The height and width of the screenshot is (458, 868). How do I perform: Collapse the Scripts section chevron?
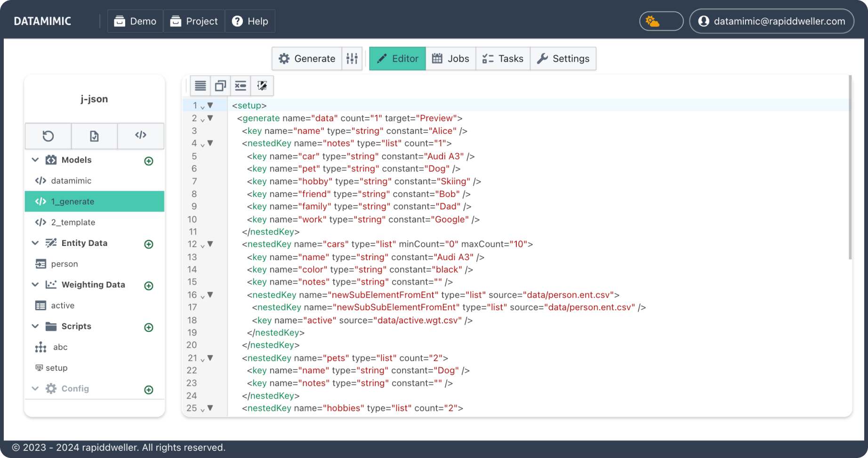(35, 326)
